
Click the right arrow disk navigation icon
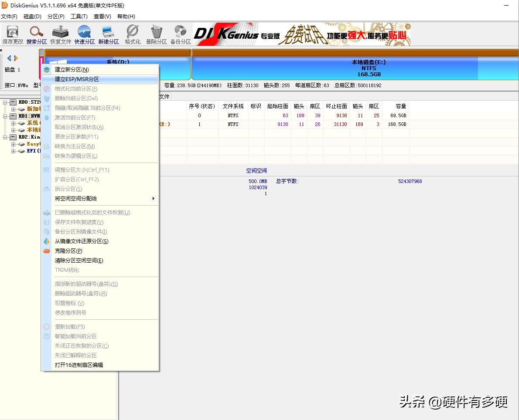[15, 58]
